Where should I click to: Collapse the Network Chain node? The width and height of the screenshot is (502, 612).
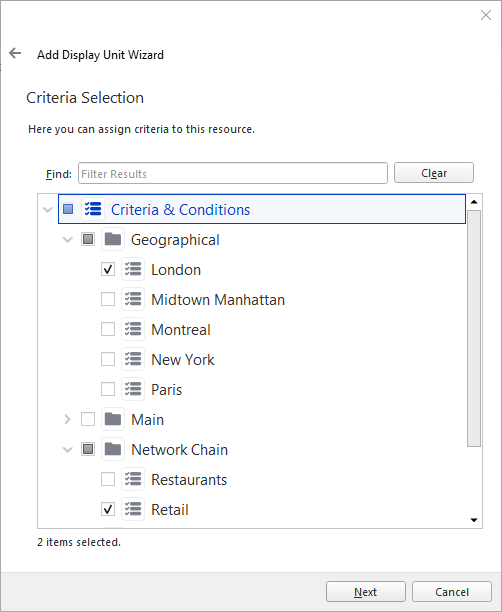68,450
